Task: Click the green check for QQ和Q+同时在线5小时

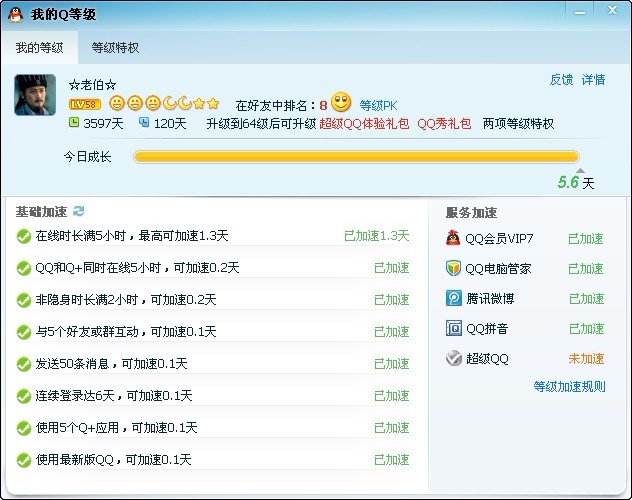Action: click(24, 268)
